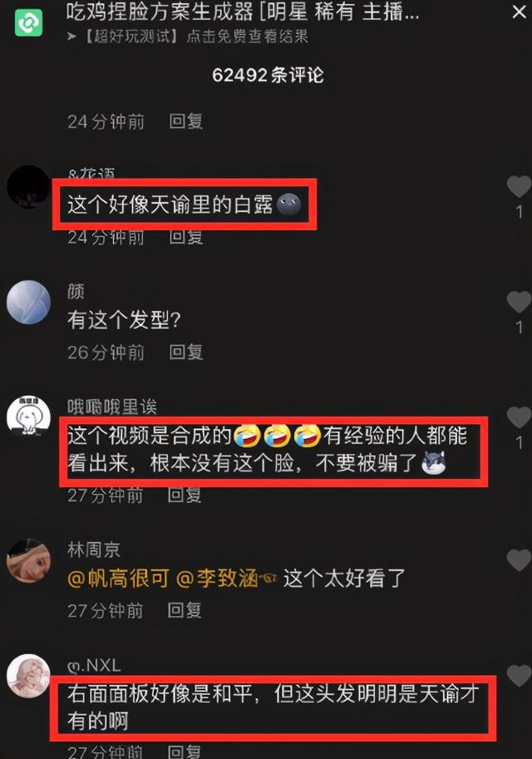
Task: Reply to 林周京's comment
Action: [185, 610]
